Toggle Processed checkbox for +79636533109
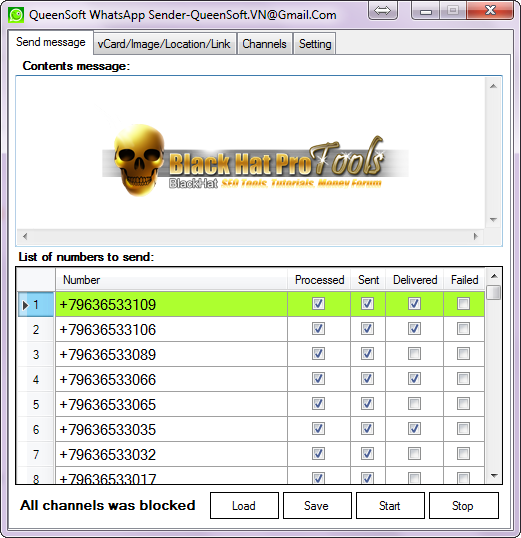The image size is (521, 538). click(318, 303)
